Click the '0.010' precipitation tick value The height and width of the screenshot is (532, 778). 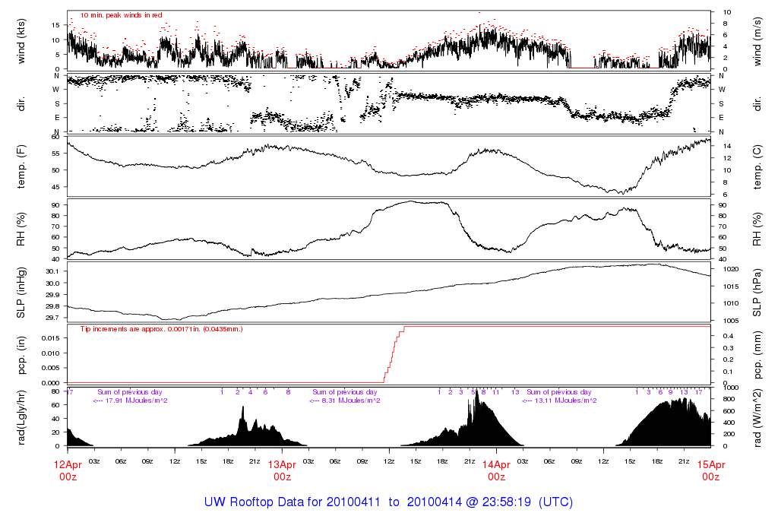pyautogui.click(x=51, y=353)
